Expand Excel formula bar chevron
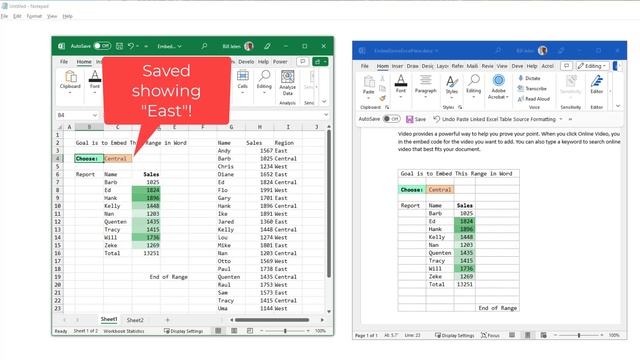640x360 pixels. tap(326, 115)
